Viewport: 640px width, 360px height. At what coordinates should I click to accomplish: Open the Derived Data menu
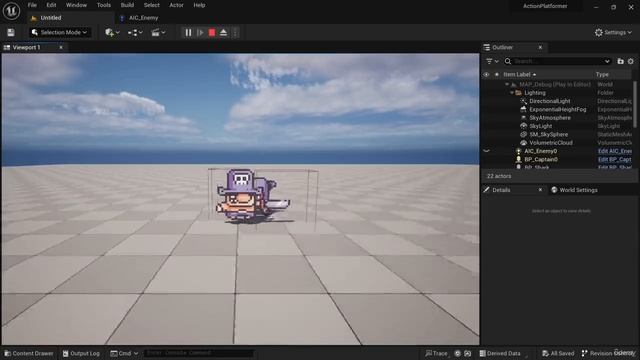tap(500, 353)
